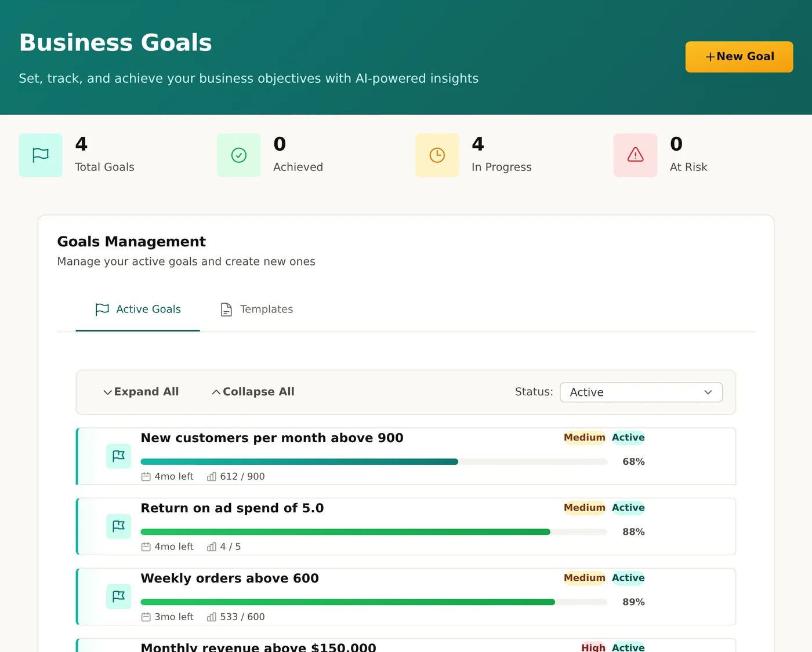Click the 612 / 900 progress value

click(x=242, y=476)
